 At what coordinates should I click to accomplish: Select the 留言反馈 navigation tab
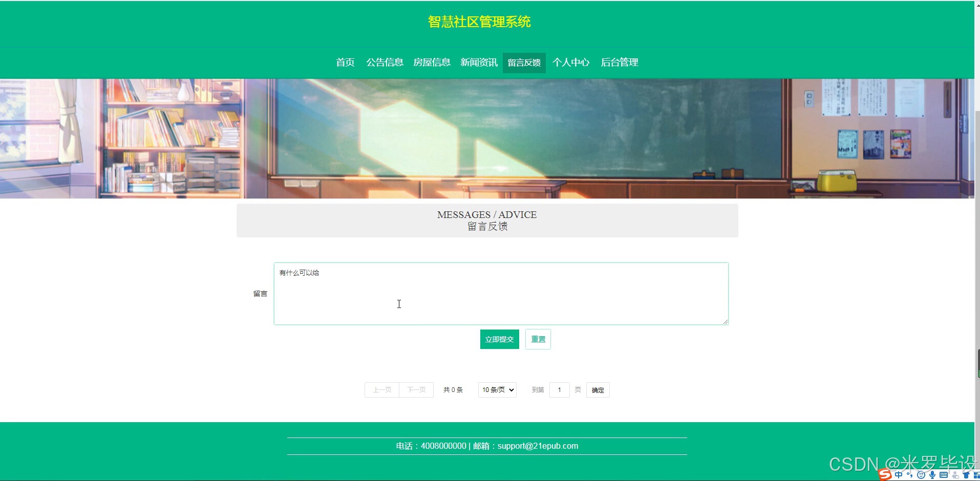(x=524, y=63)
